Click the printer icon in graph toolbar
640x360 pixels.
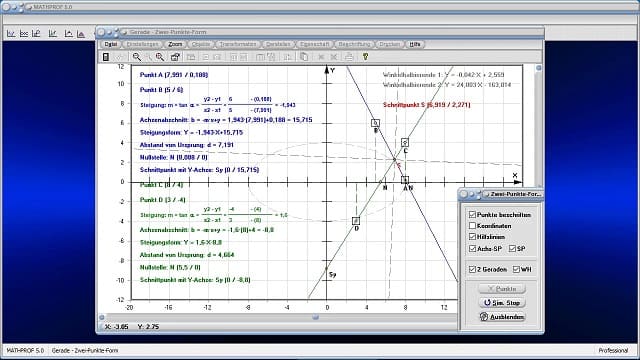(x=349, y=57)
